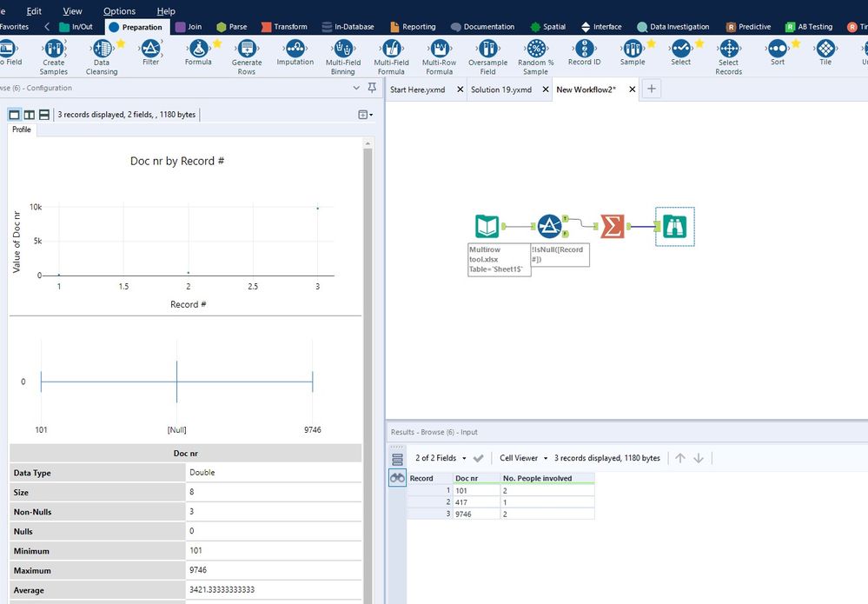Screen dimensions: 868x604
Task: Show the results messages list view
Action: point(397,459)
